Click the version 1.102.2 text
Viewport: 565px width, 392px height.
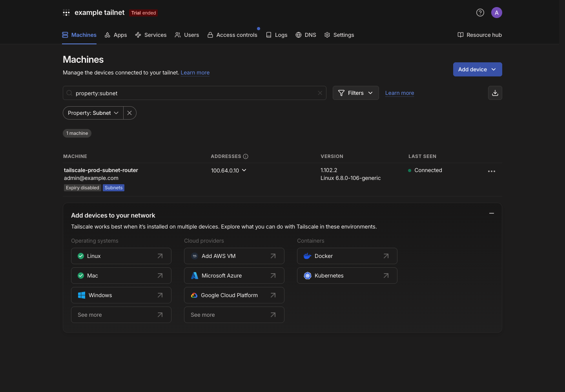coord(329,170)
